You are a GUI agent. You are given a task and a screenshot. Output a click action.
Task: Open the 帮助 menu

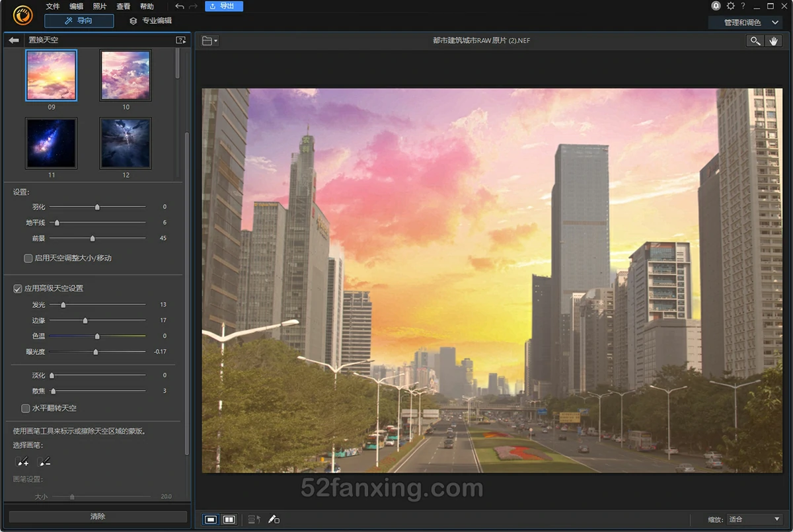point(147,6)
